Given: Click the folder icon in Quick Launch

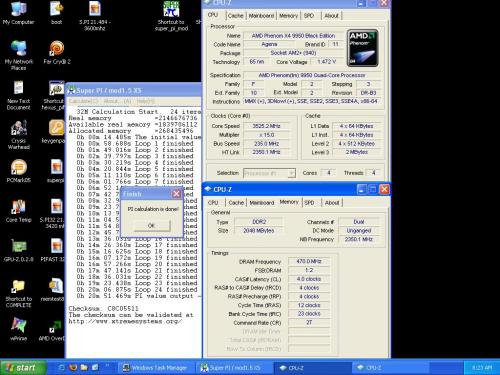Looking at the screenshot, I should [84, 367].
